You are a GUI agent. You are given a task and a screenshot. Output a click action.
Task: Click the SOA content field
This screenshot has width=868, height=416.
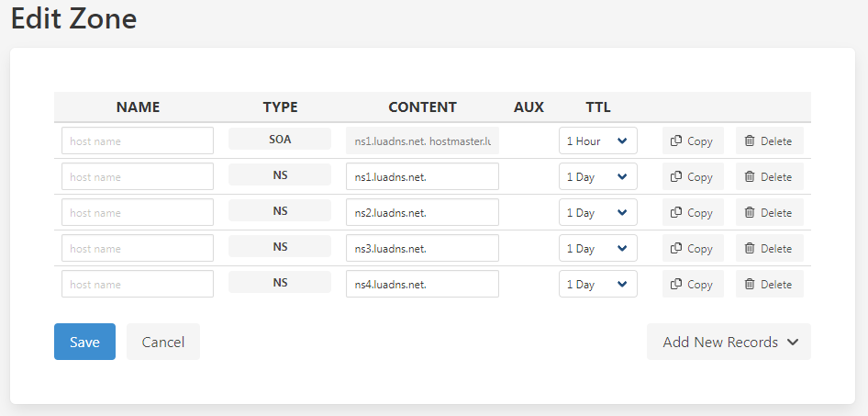pos(422,141)
